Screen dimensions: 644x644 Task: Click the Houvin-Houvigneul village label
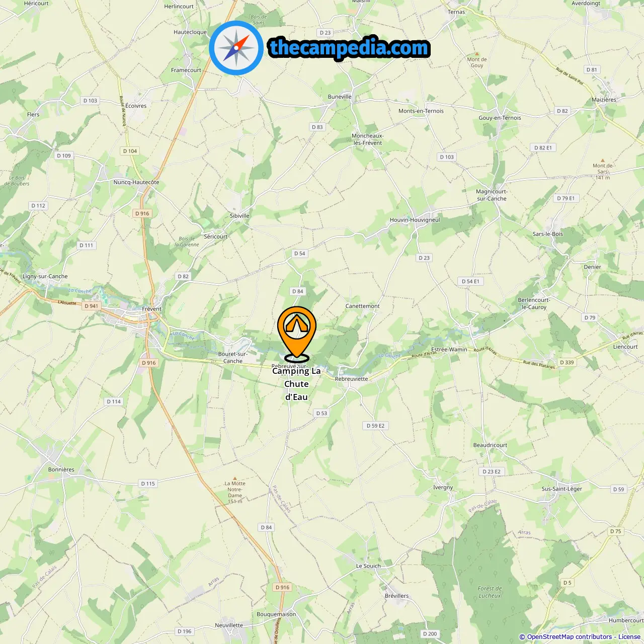pyautogui.click(x=415, y=220)
